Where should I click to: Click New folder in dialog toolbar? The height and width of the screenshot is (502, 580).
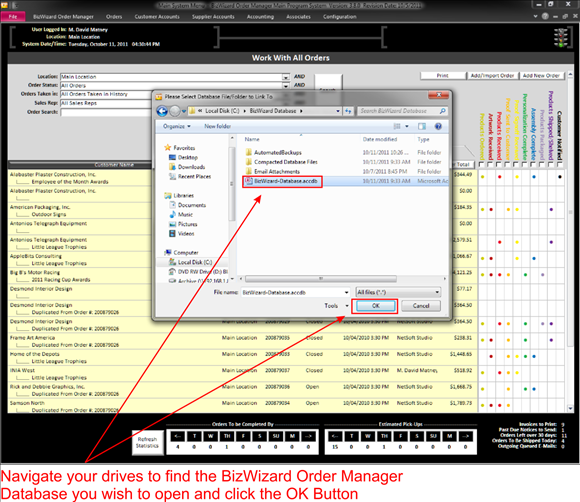click(218, 127)
